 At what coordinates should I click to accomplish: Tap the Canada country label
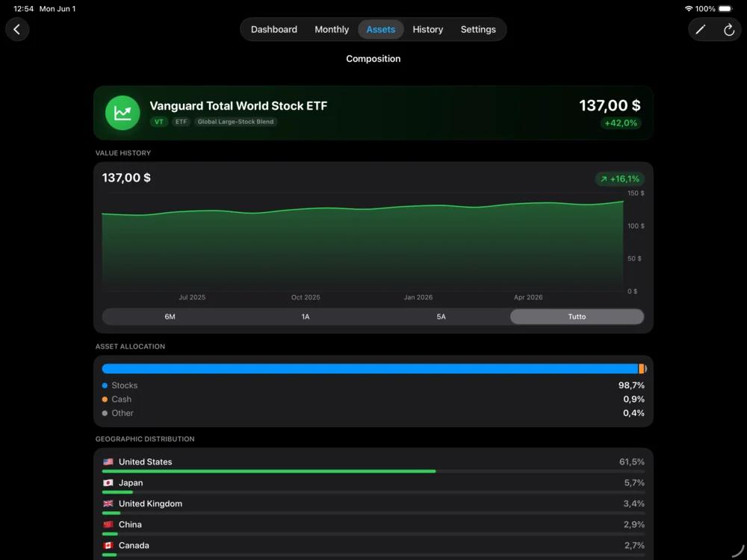134,546
